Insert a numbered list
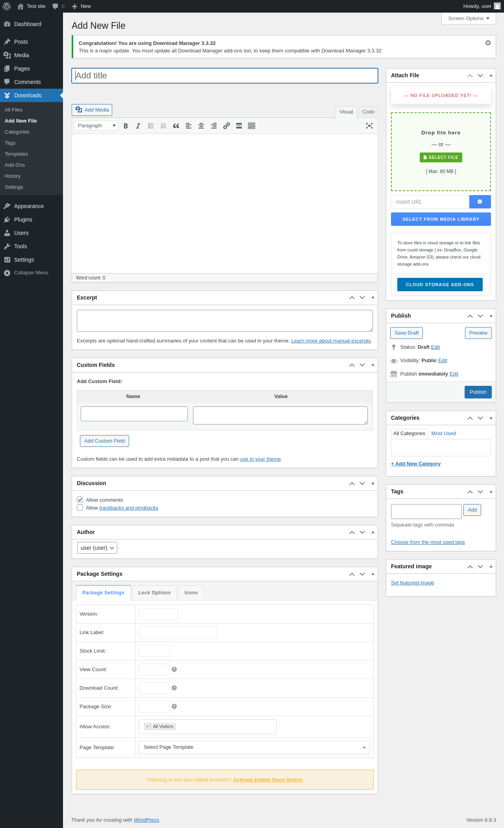Image resolution: width=504 pixels, height=828 pixels. (x=163, y=126)
